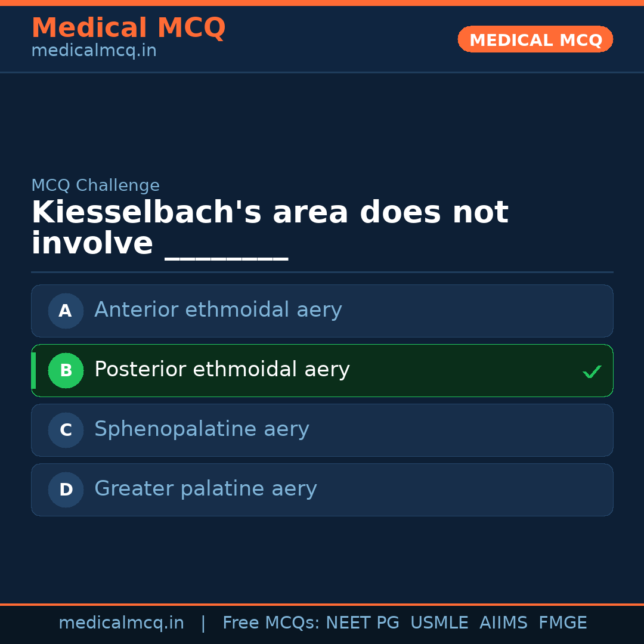Click the orange MEDICAL MCQ badge
The image size is (644, 644).
click(535, 39)
